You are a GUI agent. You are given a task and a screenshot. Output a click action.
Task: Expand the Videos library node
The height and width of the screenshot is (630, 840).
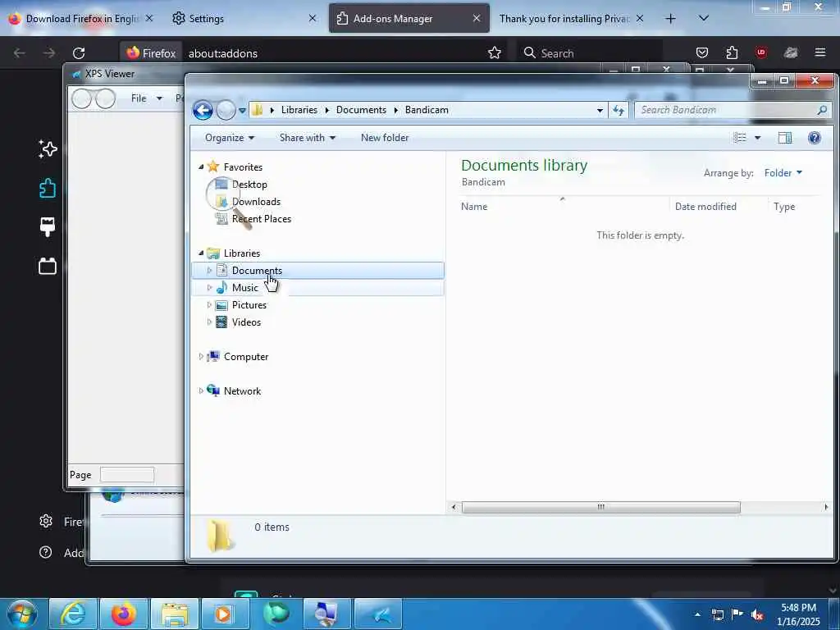[209, 322]
